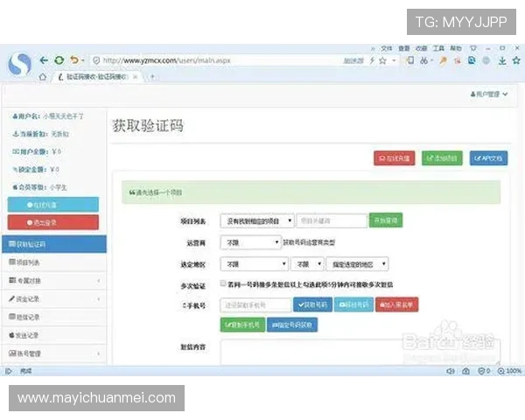Viewport: 525px width, 420px height.
Task: Click the shield icon in address bar
Action: [96, 60]
